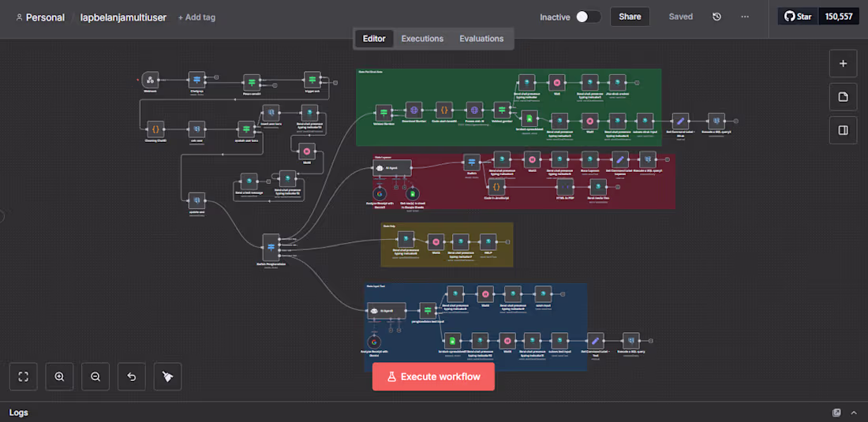Open Google Sheets get rows sub-node under AI Agent
Viewport: 868px width, 422px height.
point(412,193)
